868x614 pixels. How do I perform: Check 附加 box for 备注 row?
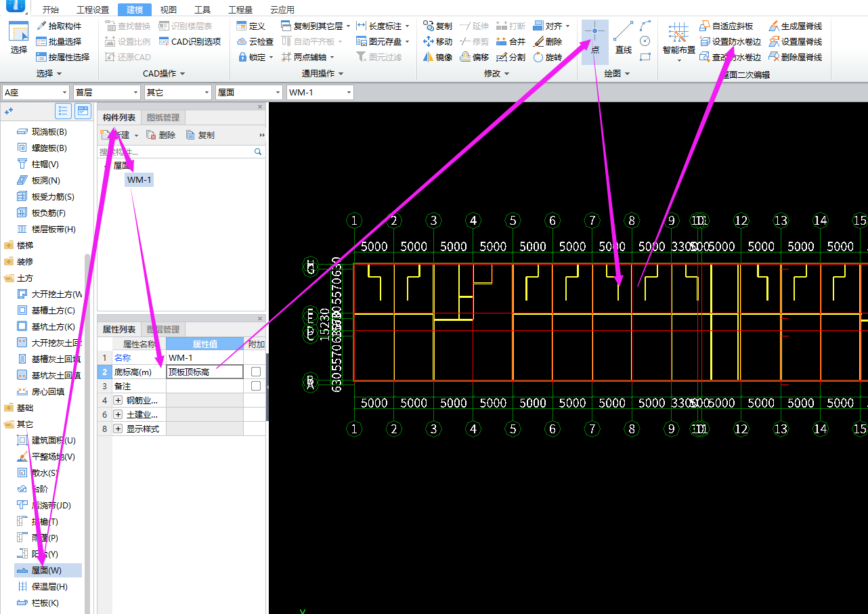(x=255, y=386)
